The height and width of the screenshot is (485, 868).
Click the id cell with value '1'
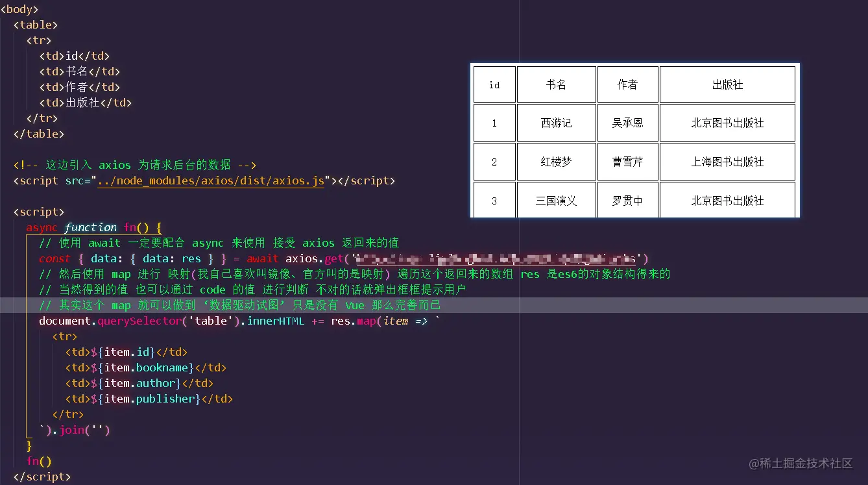pyautogui.click(x=494, y=123)
